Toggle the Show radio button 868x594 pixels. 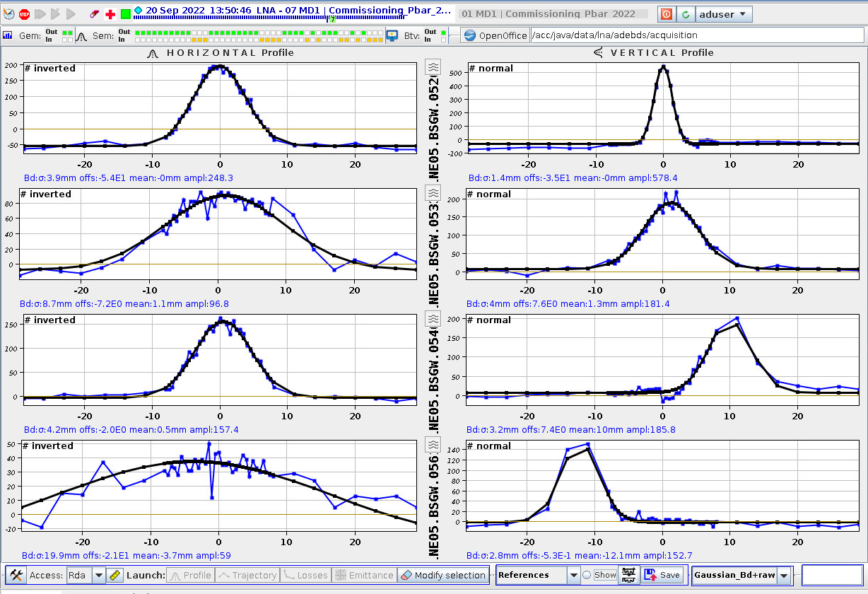coord(586,575)
